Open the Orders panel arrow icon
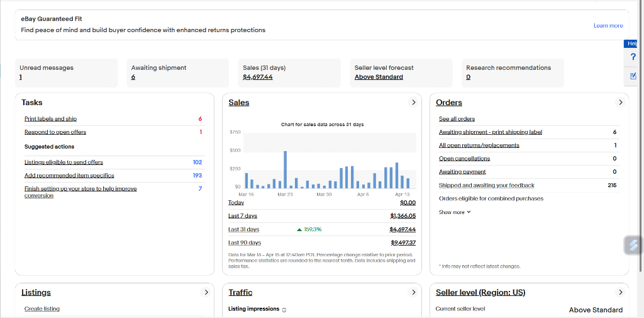The width and height of the screenshot is (644, 318). click(621, 103)
